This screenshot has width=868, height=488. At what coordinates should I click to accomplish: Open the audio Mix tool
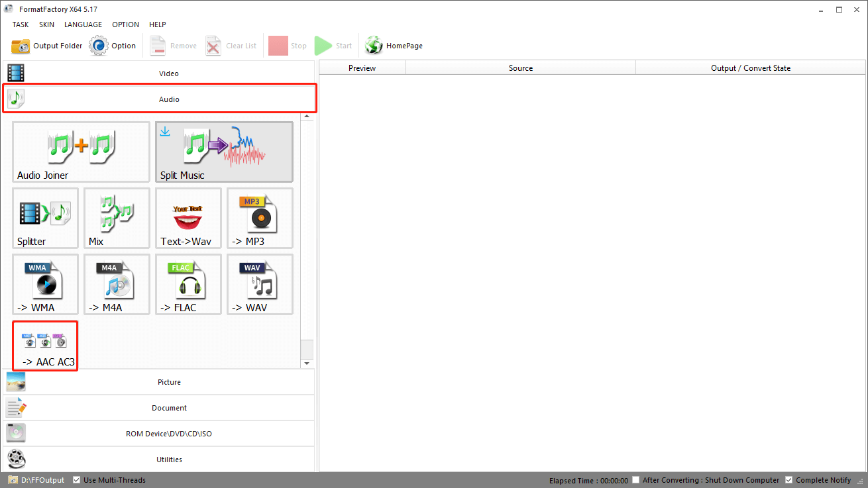117,218
